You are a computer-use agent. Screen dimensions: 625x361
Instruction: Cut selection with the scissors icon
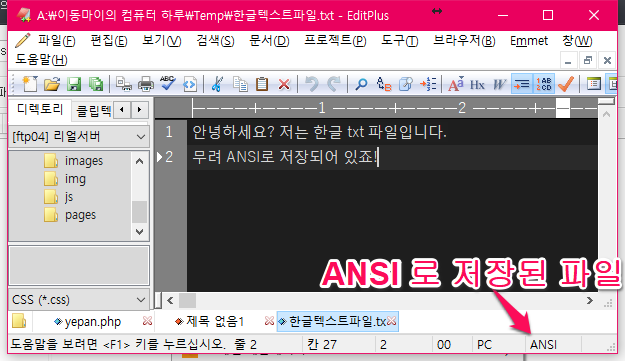pyautogui.click(x=217, y=84)
